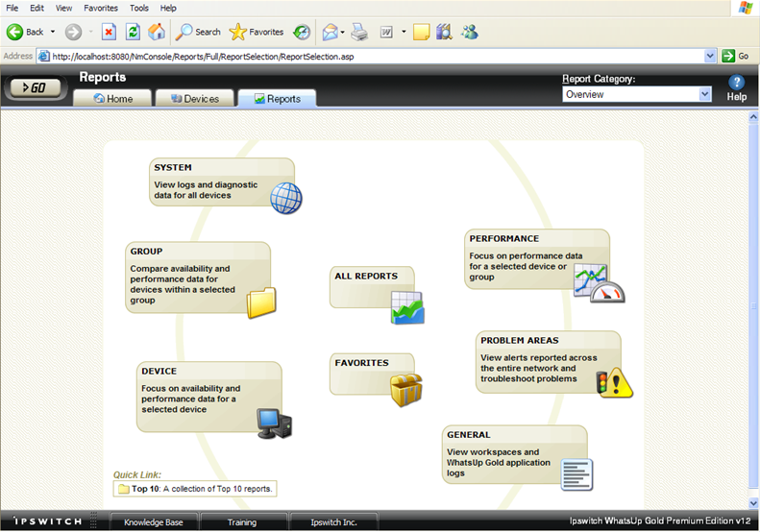
Task: Click inside the address URL field
Action: coord(365,56)
